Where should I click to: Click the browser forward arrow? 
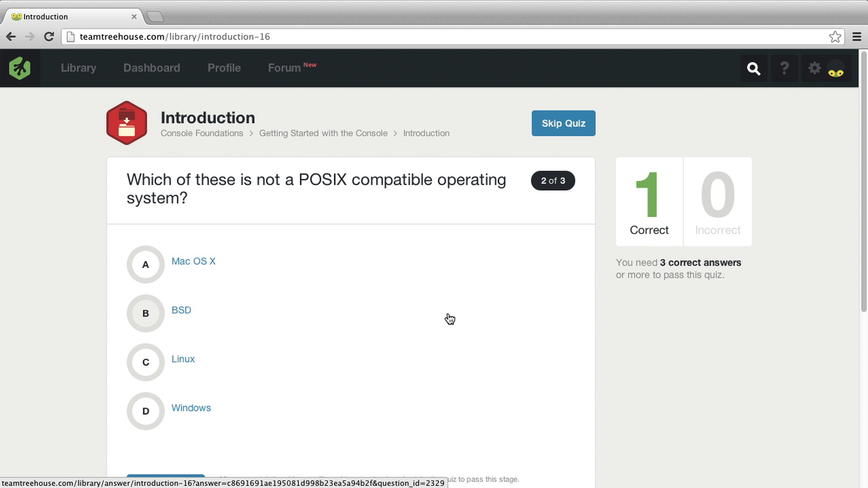29,37
